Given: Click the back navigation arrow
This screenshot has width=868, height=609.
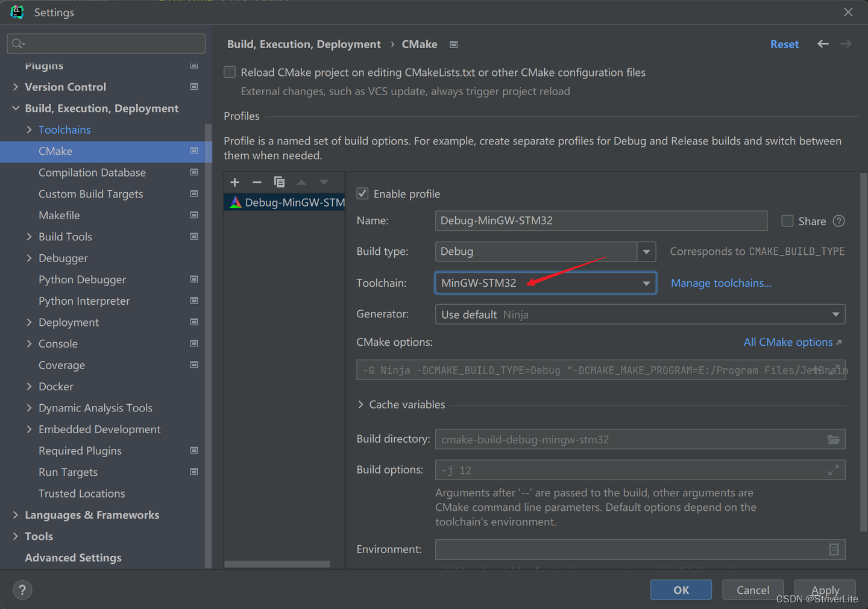Looking at the screenshot, I should (823, 44).
